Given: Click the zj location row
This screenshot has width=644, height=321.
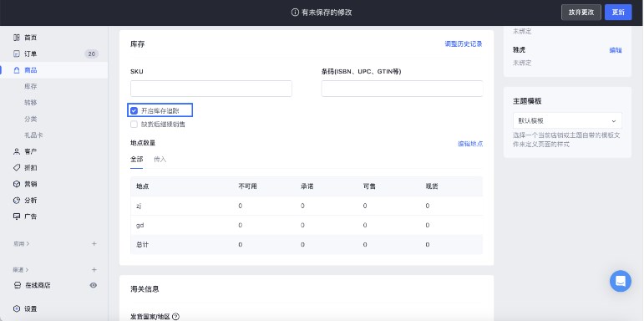Looking at the screenshot, I should click(307, 206).
